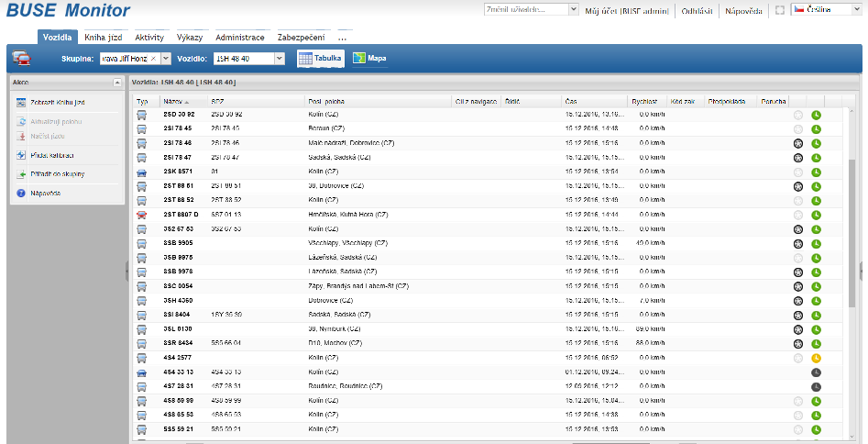This screenshot has height=444, width=868.
Task: Click the dark clock icon for 4S7 28 31
Action: (x=816, y=386)
